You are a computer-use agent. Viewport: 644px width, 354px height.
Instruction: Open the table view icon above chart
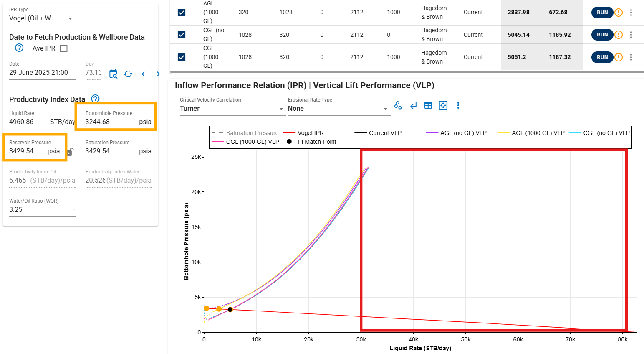click(x=428, y=105)
